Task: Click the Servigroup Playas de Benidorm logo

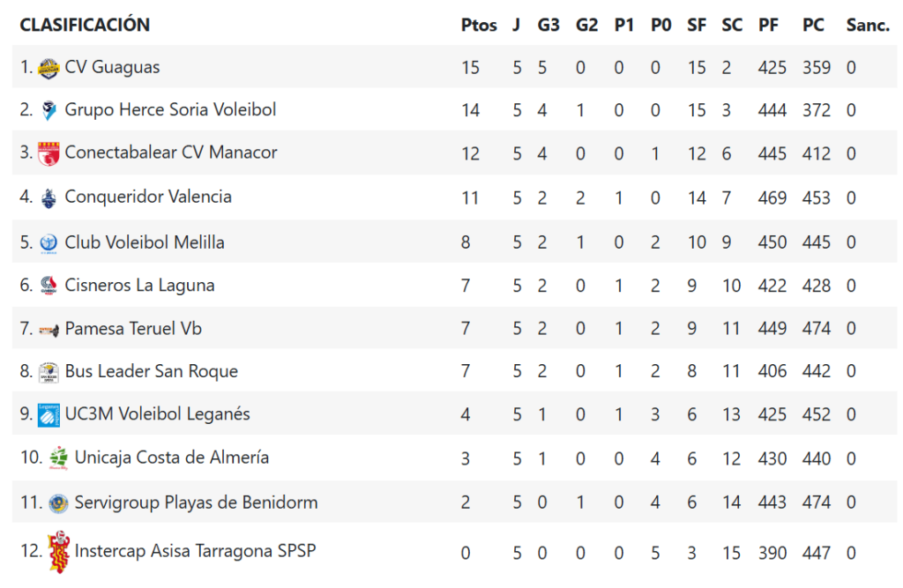Action: coord(59,503)
